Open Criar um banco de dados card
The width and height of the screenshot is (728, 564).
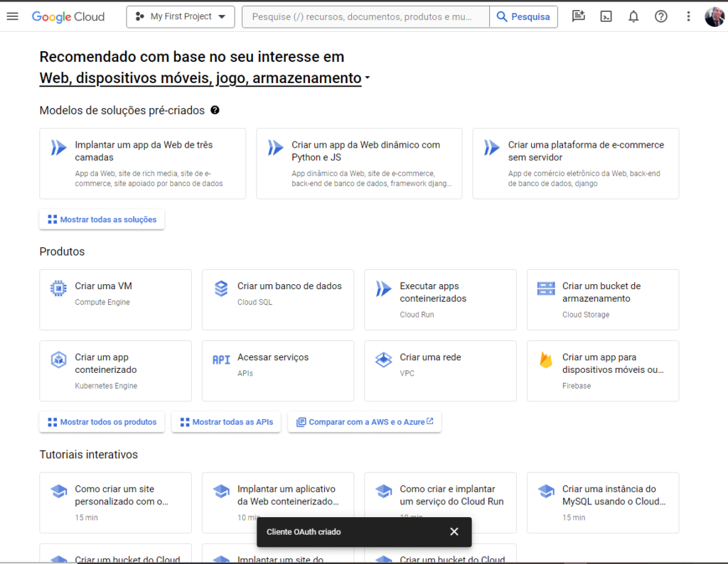point(278,300)
